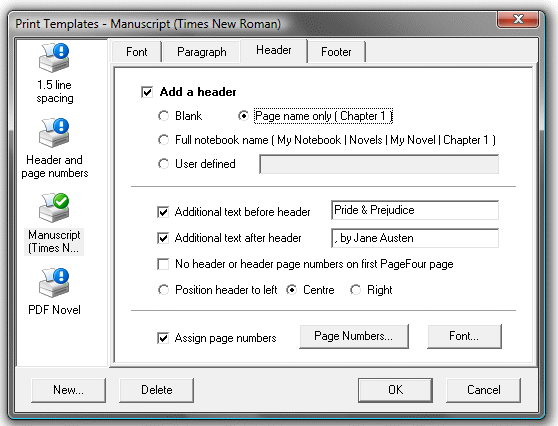This screenshot has width=558, height=426.
Task: Toggle Additional text after header checkbox
Action: click(x=163, y=238)
